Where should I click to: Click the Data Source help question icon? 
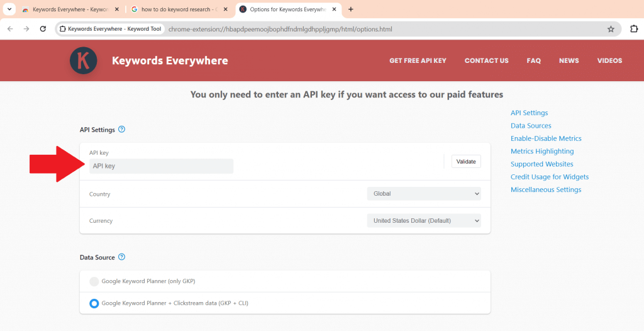121,257
